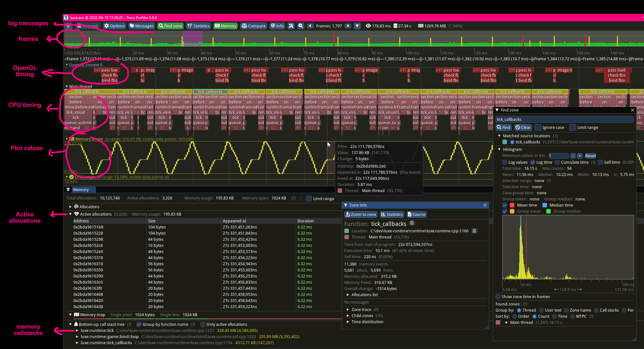644x349 pixels.
Task: Click the magnifier zoom icon in toolbar
Action: [x=301, y=26]
